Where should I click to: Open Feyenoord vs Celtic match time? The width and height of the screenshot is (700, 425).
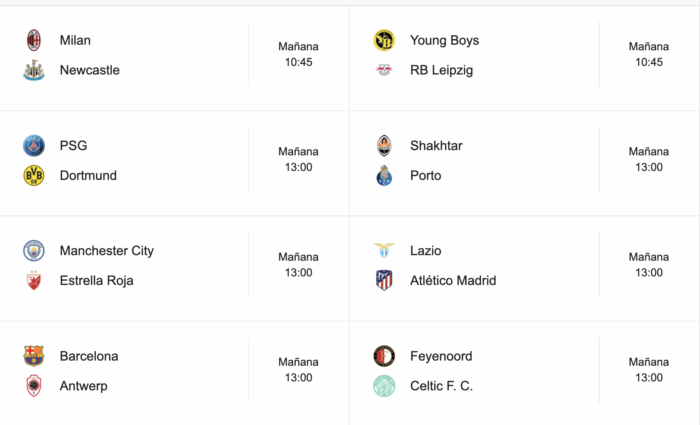pyautogui.click(x=649, y=370)
